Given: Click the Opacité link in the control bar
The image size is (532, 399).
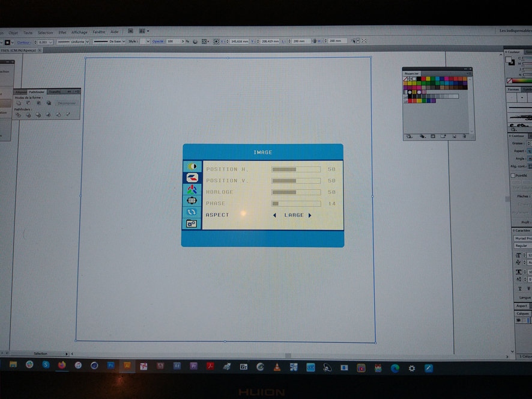Looking at the screenshot, I should tap(158, 41).
